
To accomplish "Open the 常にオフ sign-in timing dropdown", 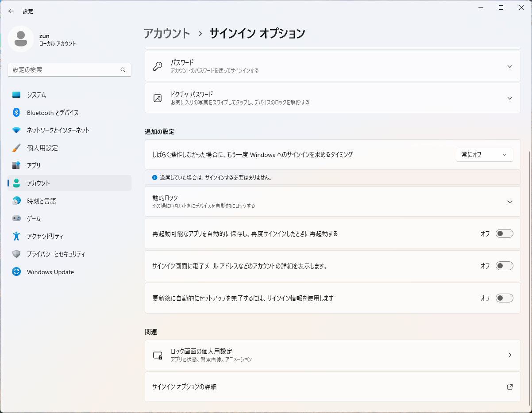I will 484,155.
